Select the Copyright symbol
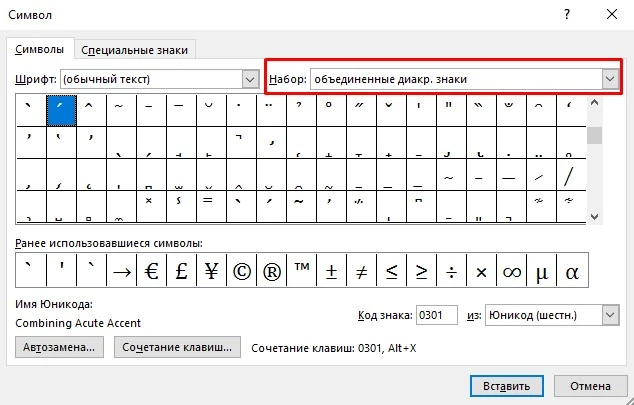 (241, 271)
